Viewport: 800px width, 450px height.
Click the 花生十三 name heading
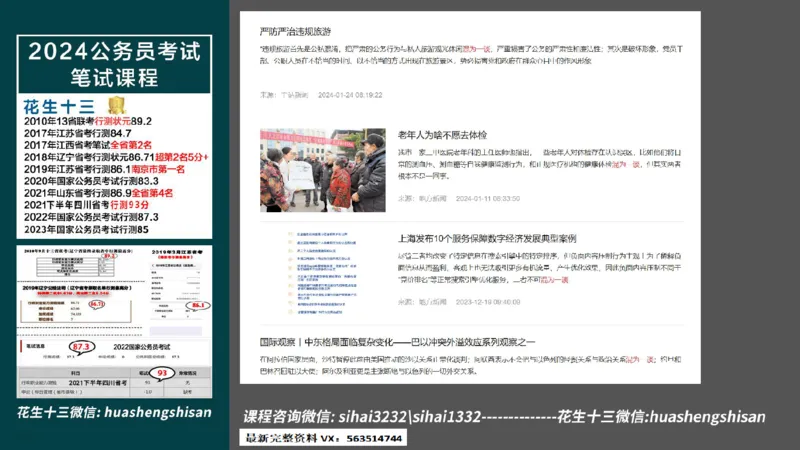pos(59,107)
